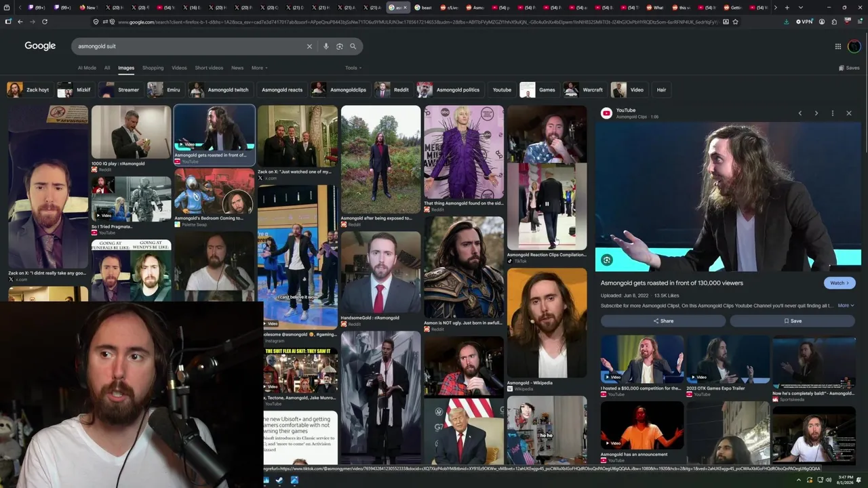The width and height of the screenshot is (868, 488).
Task: Open the Google apps grid
Action: pyautogui.click(x=838, y=46)
